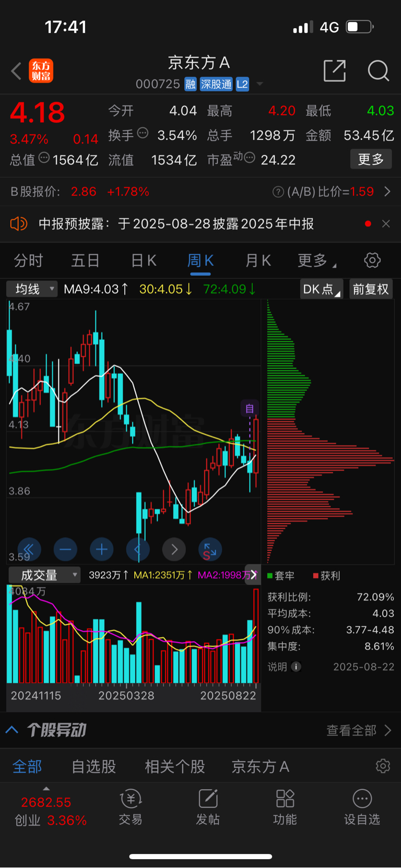Viewport: 401px width, 868px height.
Task: Toggle 前复权 adjustment setting
Action: pos(371,289)
